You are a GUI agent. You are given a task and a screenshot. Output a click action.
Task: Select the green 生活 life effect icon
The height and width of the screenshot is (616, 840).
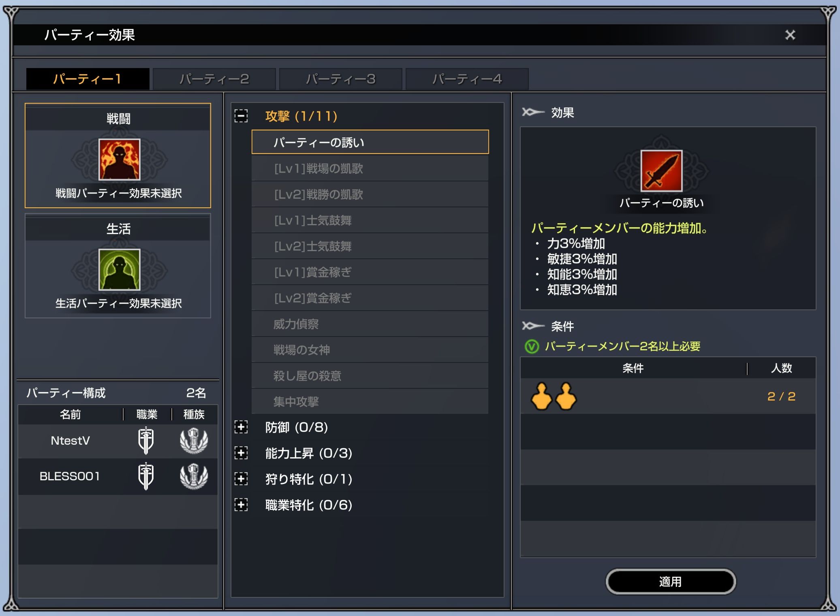(x=119, y=270)
